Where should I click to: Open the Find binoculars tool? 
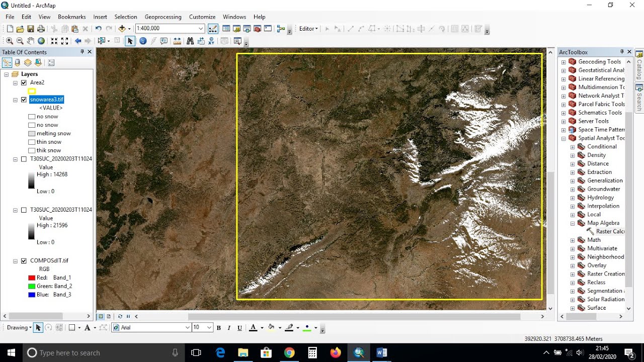click(x=190, y=41)
